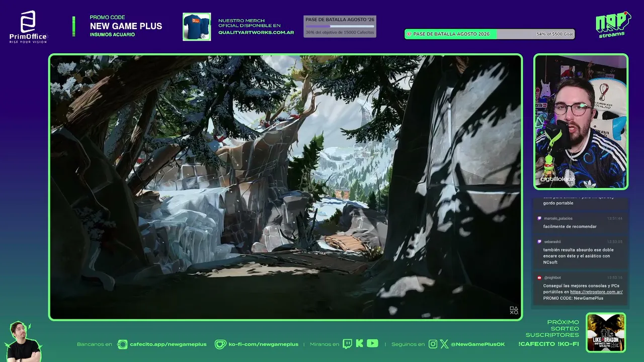The image size is (644, 362).
Task: Click the host avatar in the bottom-left corner
Action: pyautogui.click(x=24, y=342)
